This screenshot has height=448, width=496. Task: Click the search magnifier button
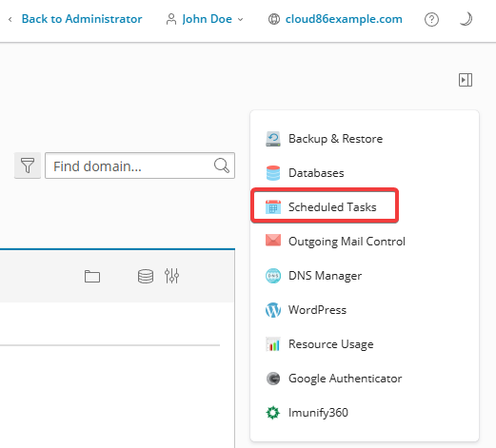pyautogui.click(x=222, y=166)
